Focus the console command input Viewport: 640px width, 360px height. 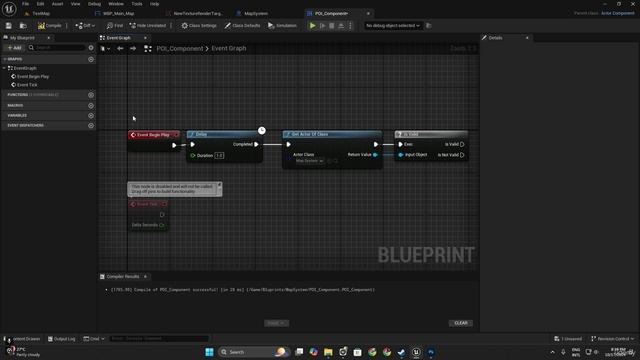[159, 339]
